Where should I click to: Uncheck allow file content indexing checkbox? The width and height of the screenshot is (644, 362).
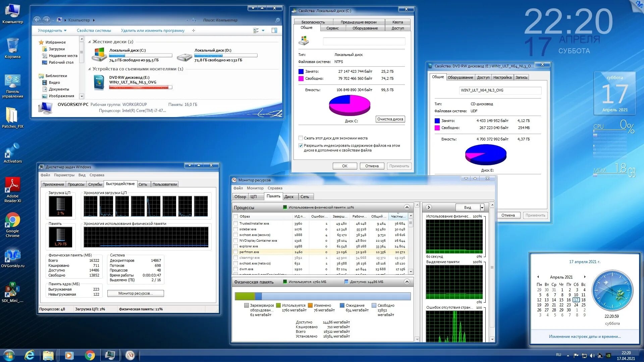click(301, 146)
